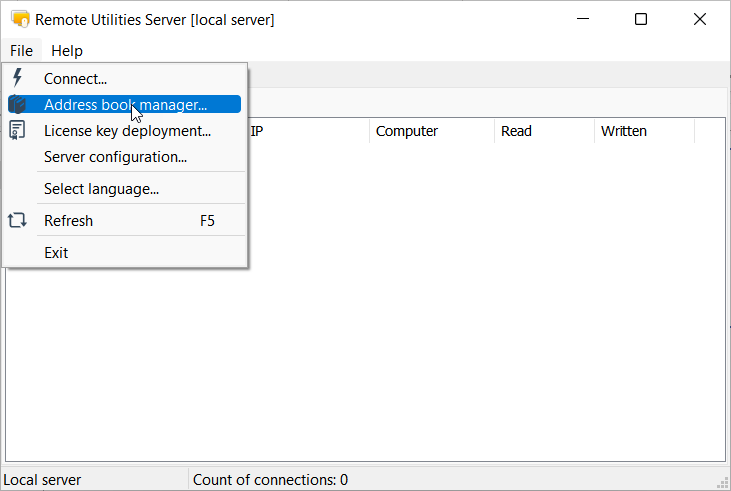Sort by the IP column header

click(306, 131)
